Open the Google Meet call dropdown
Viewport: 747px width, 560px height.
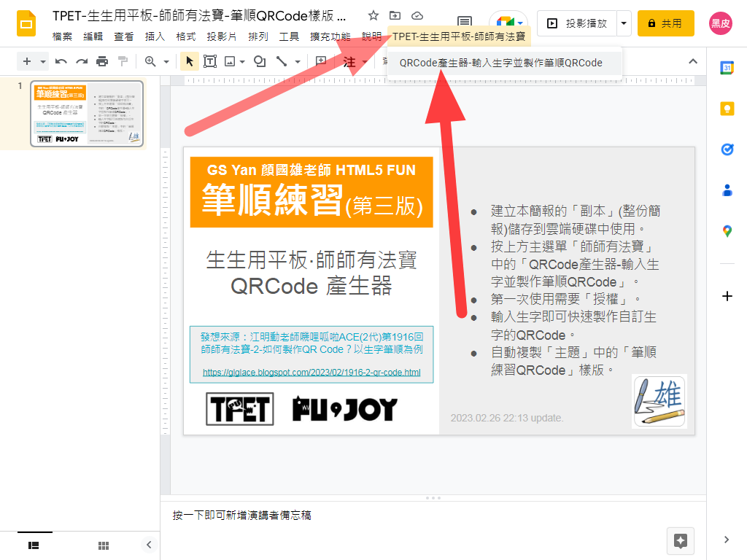pyautogui.click(x=508, y=23)
